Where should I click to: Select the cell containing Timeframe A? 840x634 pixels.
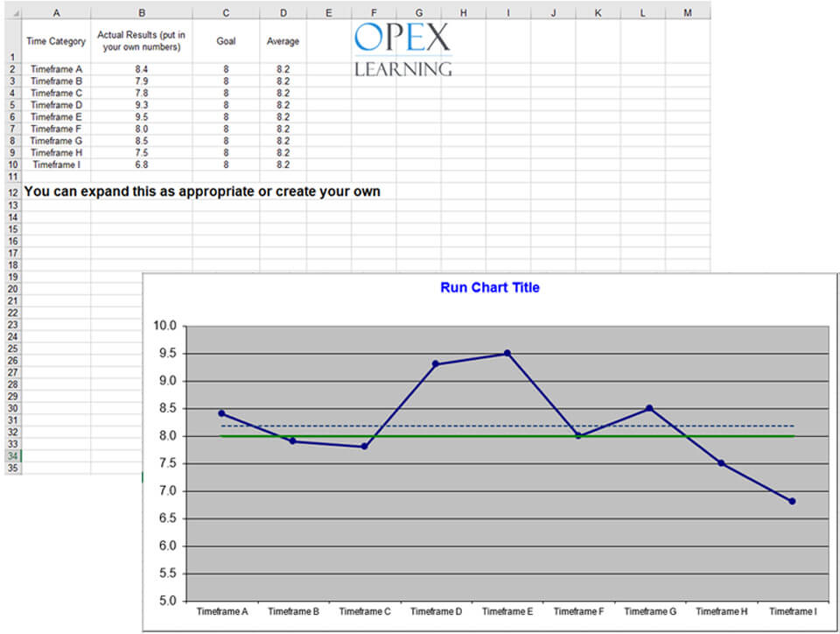click(56, 68)
